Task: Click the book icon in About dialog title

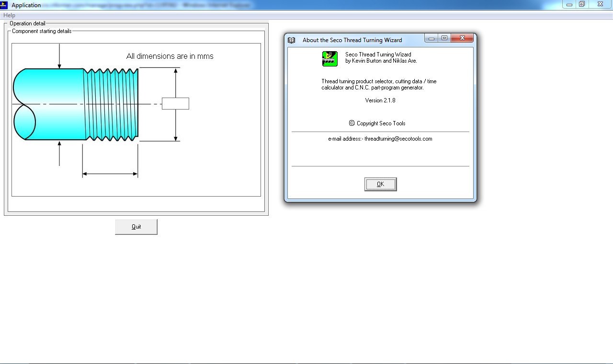Action: [292, 40]
